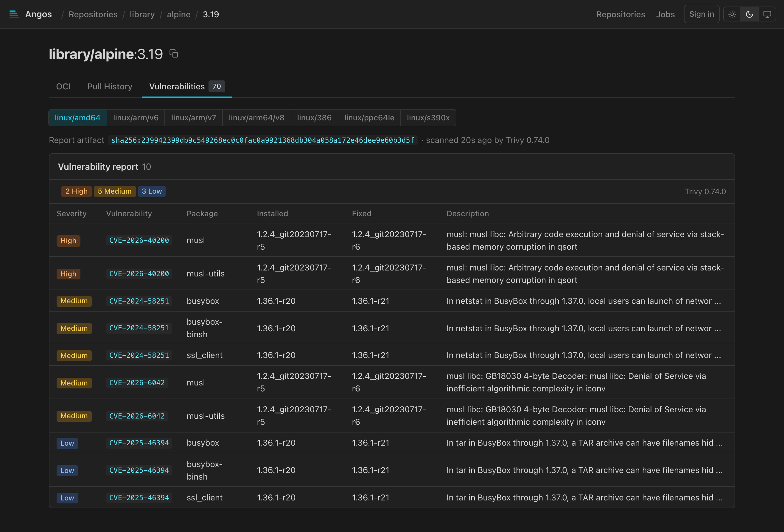Open CVE-2024-58251 for busybox-binsh package

pyautogui.click(x=139, y=328)
